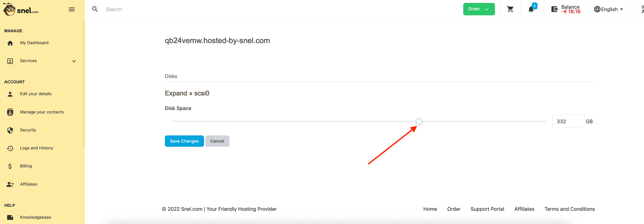The width and height of the screenshot is (644, 224).
Task: Open the Support Portal footer link
Action: point(487,209)
